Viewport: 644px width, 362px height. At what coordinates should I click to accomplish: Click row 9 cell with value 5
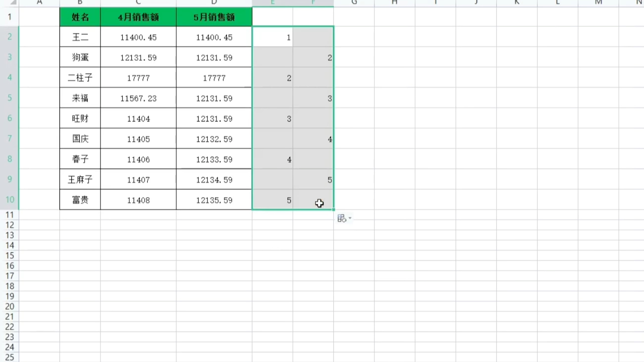(313, 179)
